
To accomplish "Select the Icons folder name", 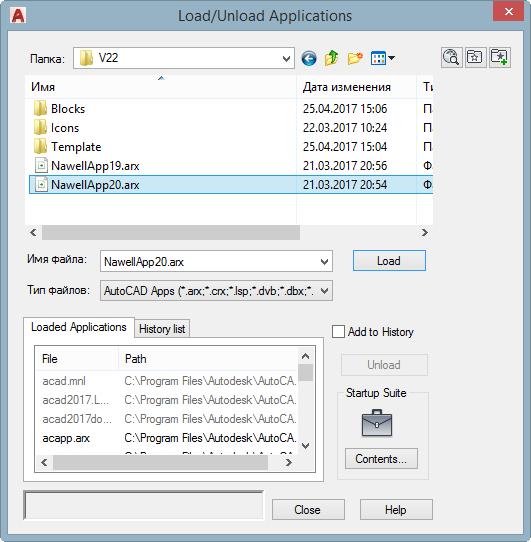I will 65,128.
